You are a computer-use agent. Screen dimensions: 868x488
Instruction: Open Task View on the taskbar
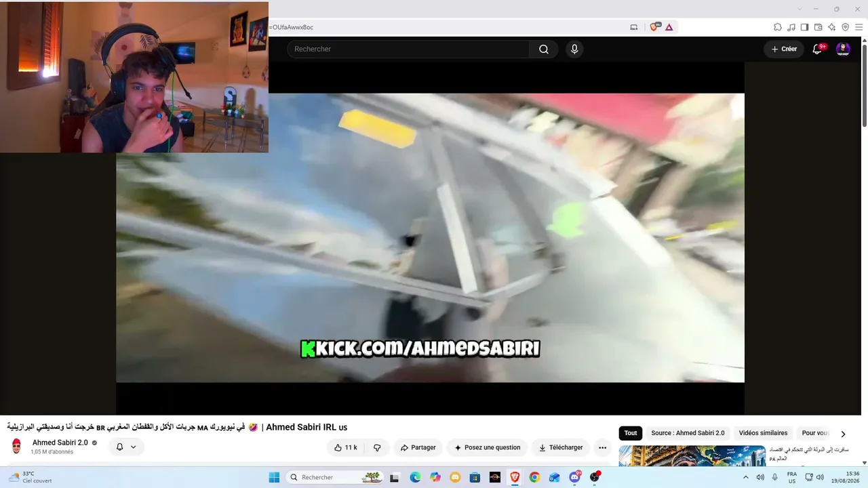click(395, 477)
